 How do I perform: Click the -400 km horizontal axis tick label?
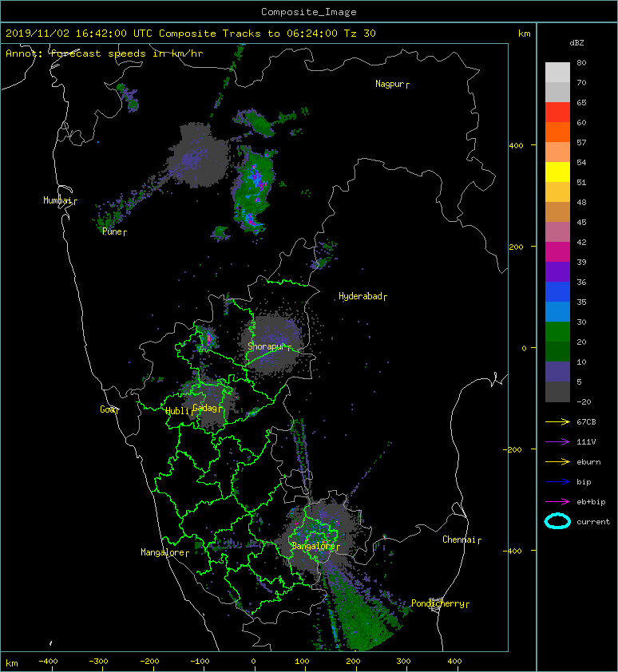(x=48, y=661)
